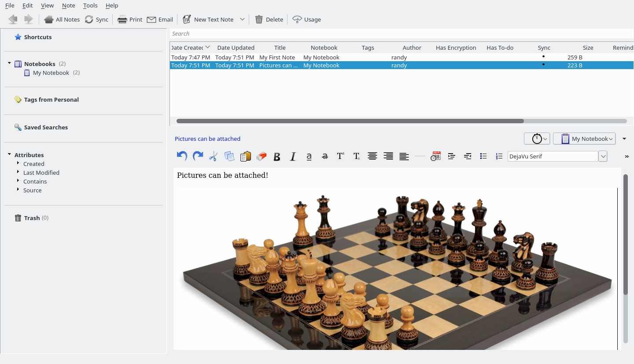Toggle italic text formatting
Viewport: 634px width, 364px height.
293,156
